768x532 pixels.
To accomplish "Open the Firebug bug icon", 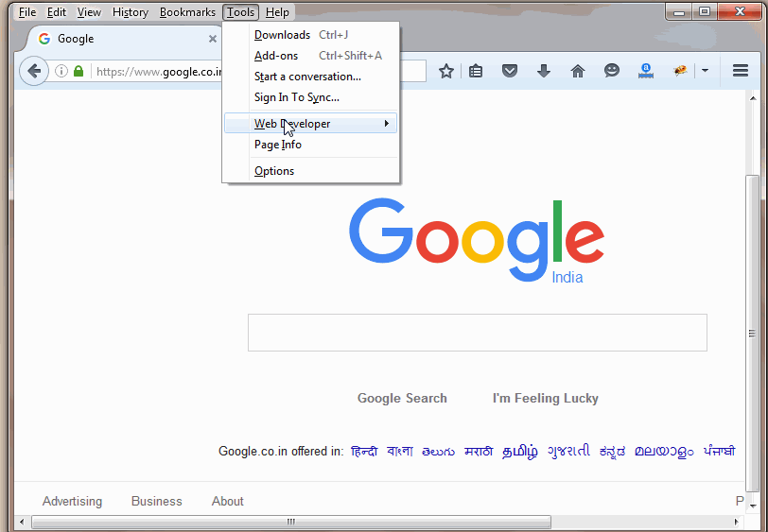I will (680, 72).
